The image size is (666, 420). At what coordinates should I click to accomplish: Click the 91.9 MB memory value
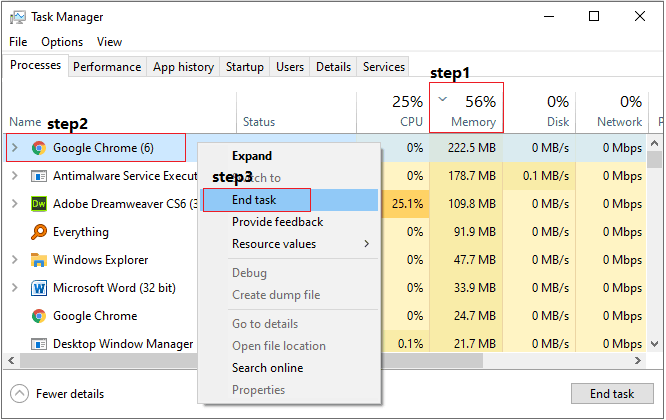(x=474, y=232)
